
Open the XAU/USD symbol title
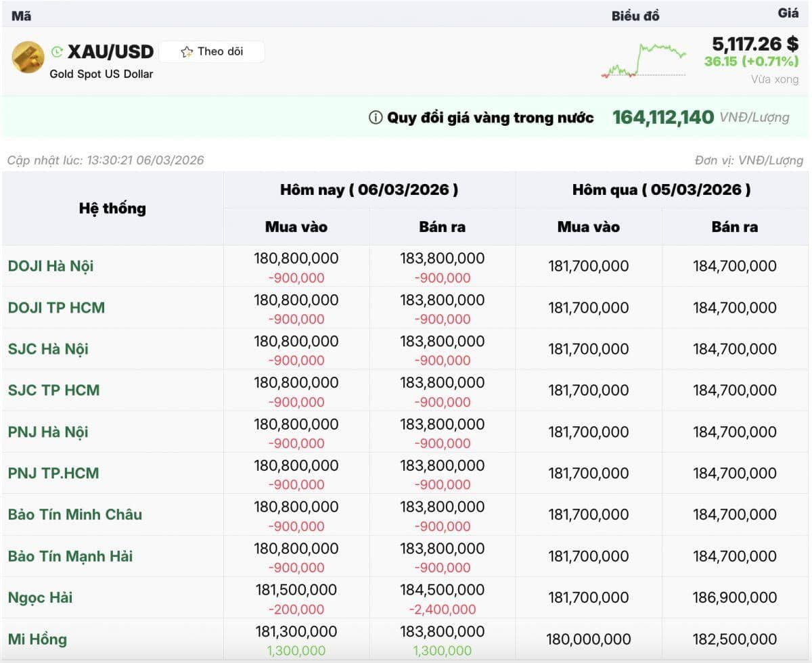pyautogui.click(x=111, y=51)
